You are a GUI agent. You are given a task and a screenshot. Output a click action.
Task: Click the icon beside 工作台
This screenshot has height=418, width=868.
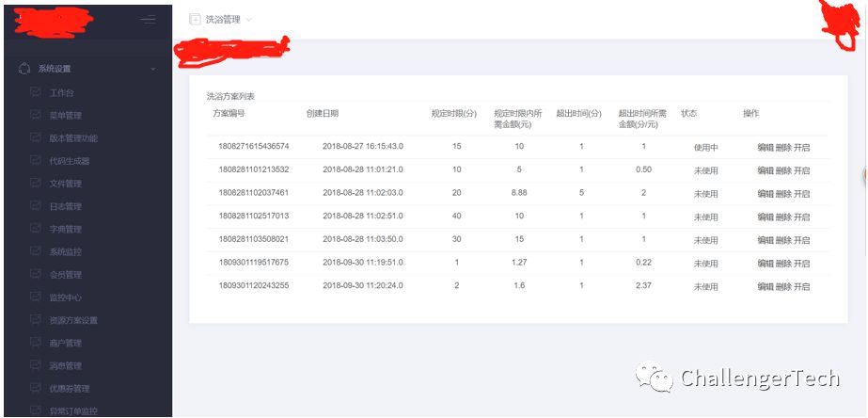pos(36,92)
